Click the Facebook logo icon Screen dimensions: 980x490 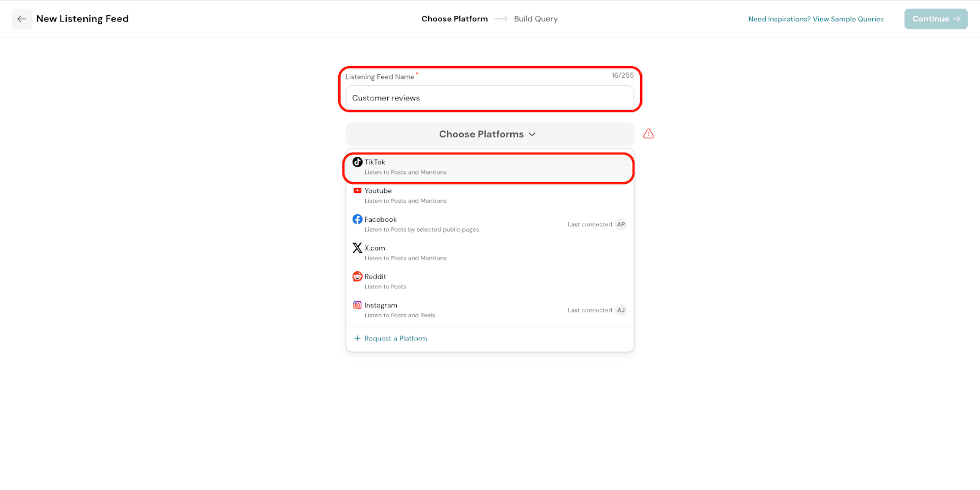click(357, 219)
